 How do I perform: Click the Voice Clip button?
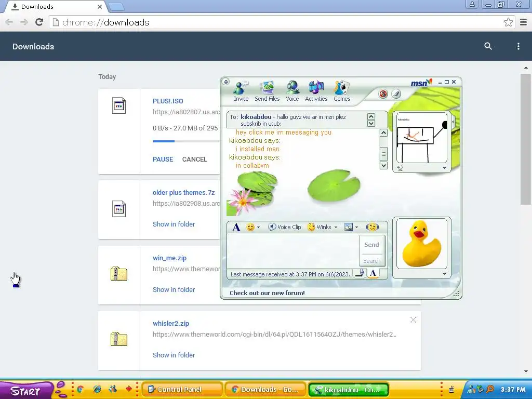click(x=284, y=227)
